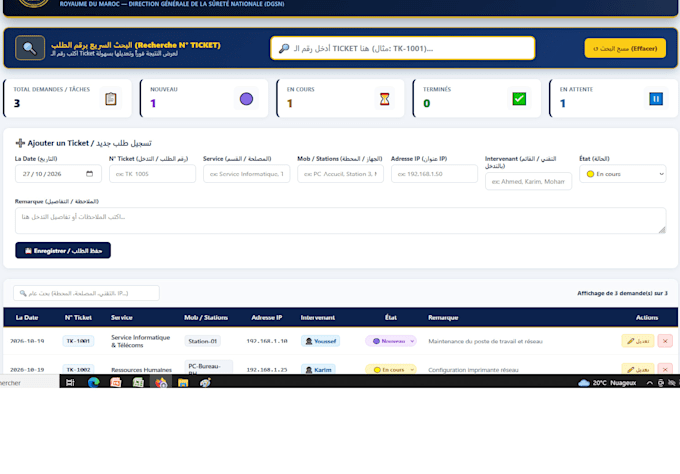Open File Explorer from the taskbar
The width and height of the screenshot is (680, 474).
pyautogui.click(x=183, y=382)
